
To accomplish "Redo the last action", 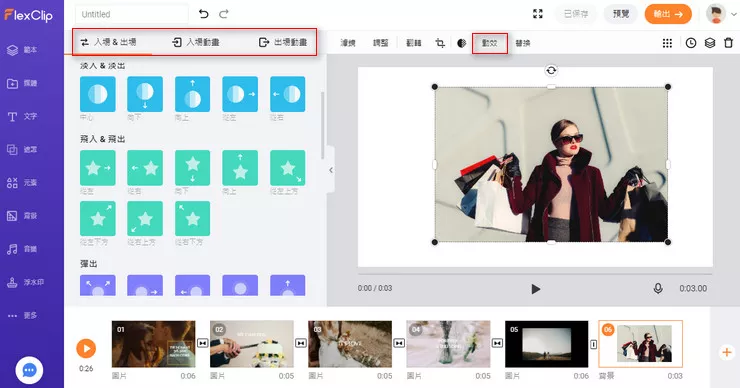I will (x=224, y=14).
